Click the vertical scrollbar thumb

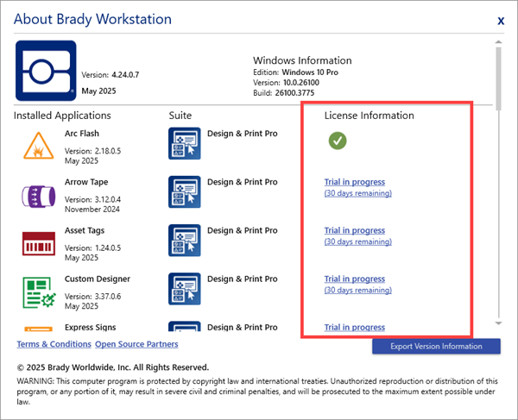498,78
